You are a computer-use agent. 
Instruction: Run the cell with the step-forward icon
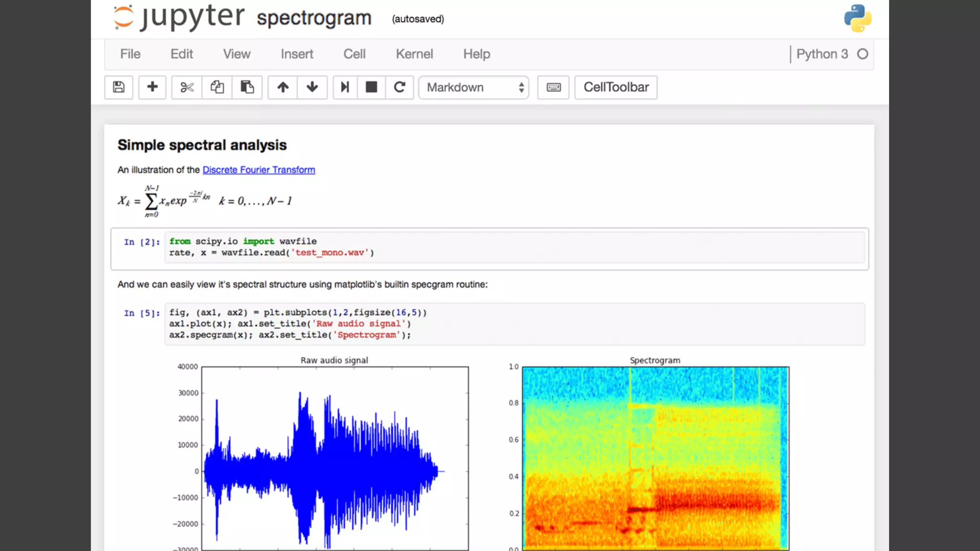point(345,87)
